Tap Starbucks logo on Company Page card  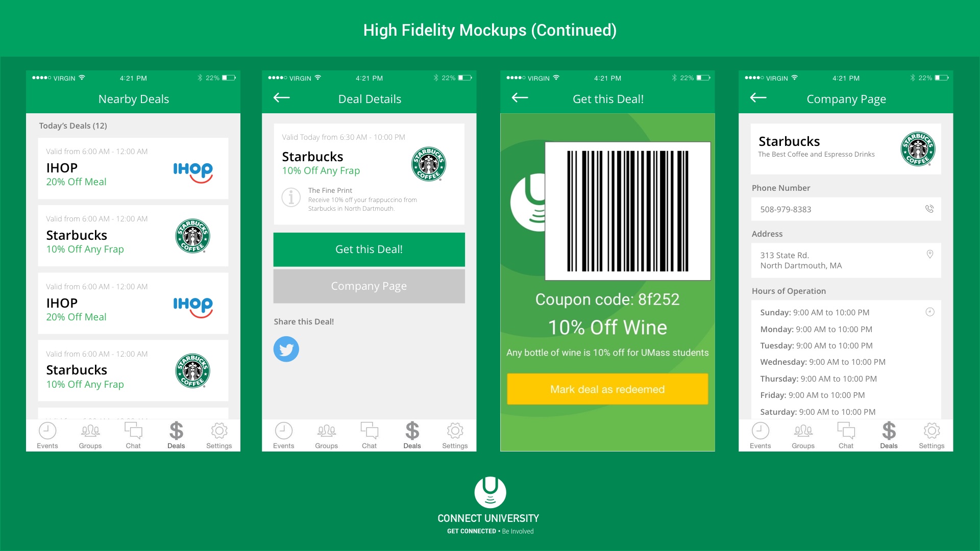pyautogui.click(x=918, y=148)
